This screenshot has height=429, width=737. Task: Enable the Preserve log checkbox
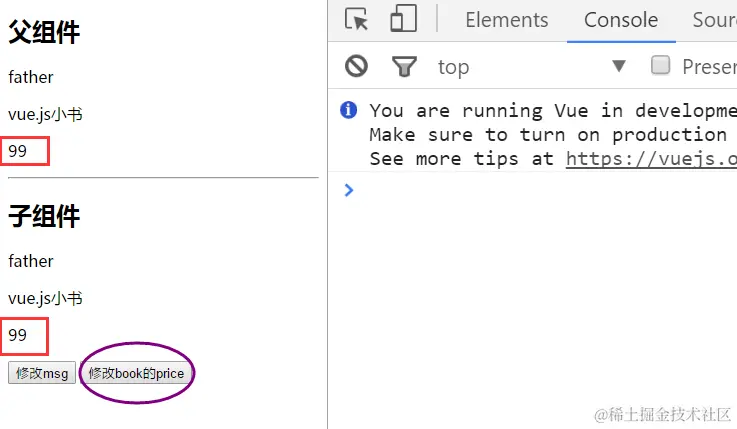[x=660, y=66]
